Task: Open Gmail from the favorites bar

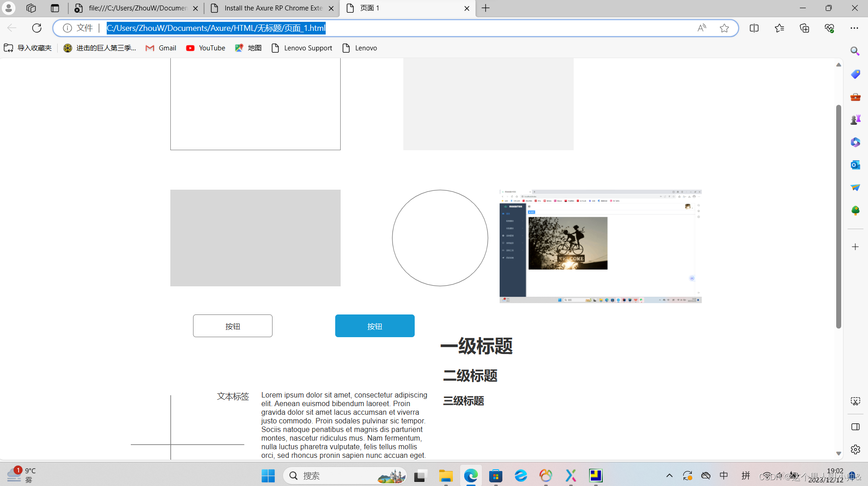Action: pos(160,48)
